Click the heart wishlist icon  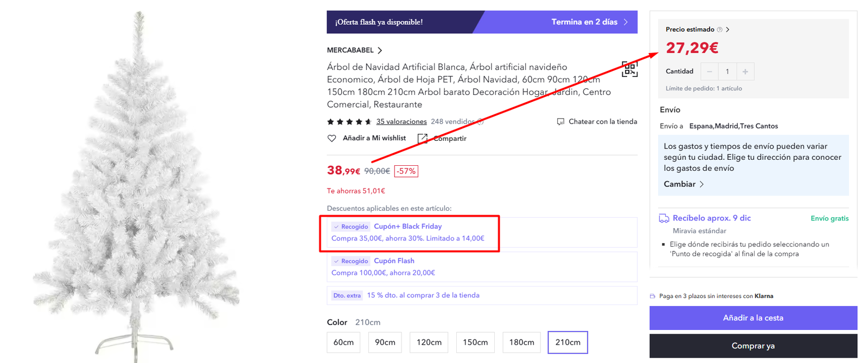coord(332,138)
